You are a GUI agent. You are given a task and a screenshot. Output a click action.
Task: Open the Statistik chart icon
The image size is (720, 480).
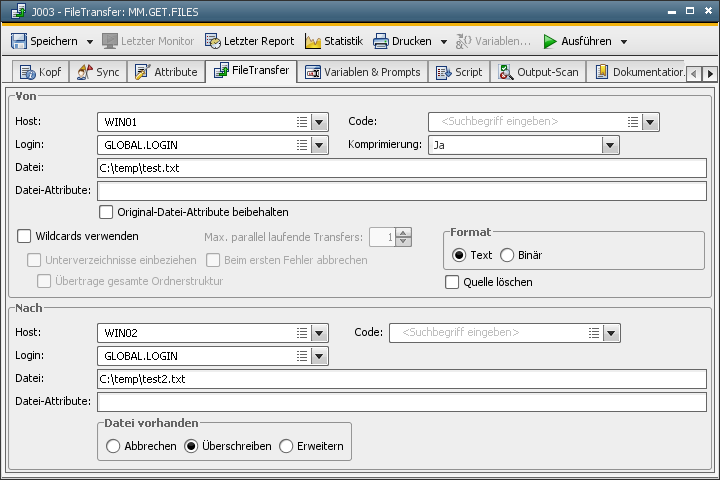[313, 41]
